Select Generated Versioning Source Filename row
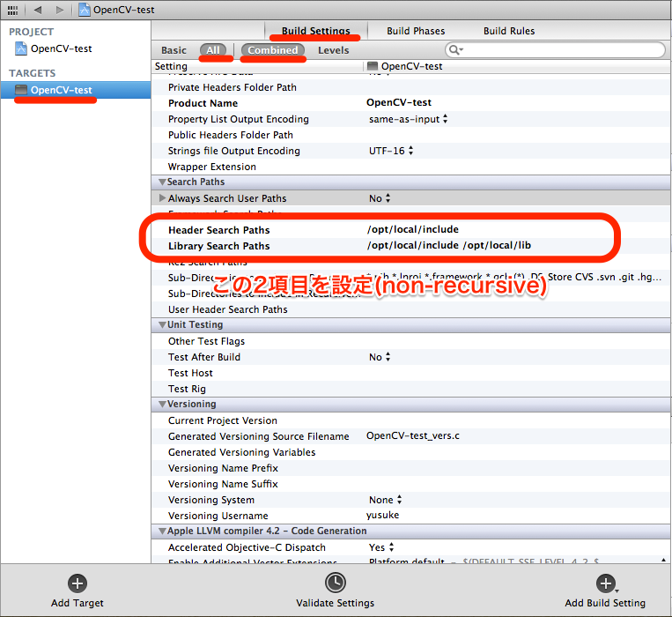The width and height of the screenshot is (672, 617). 410,436
